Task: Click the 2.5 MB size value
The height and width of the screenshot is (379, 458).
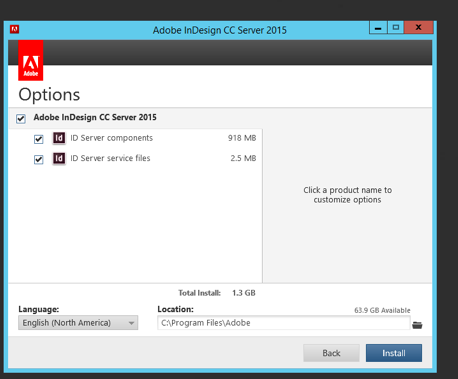Action: pyautogui.click(x=243, y=158)
